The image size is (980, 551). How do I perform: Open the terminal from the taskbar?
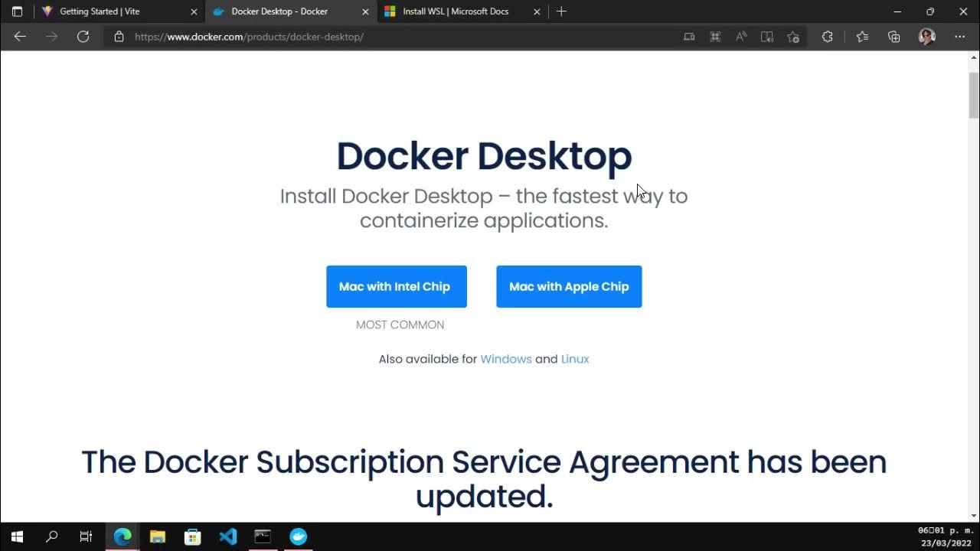tap(263, 536)
